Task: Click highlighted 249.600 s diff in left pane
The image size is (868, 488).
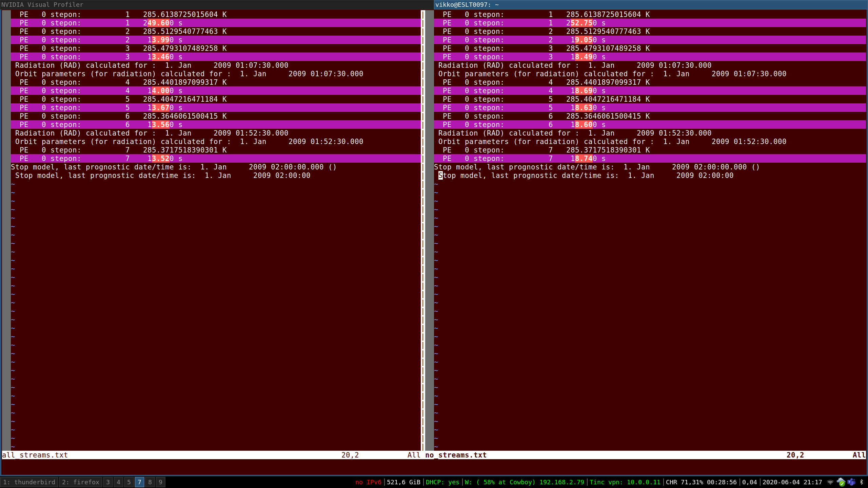Action: [x=158, y=23]
